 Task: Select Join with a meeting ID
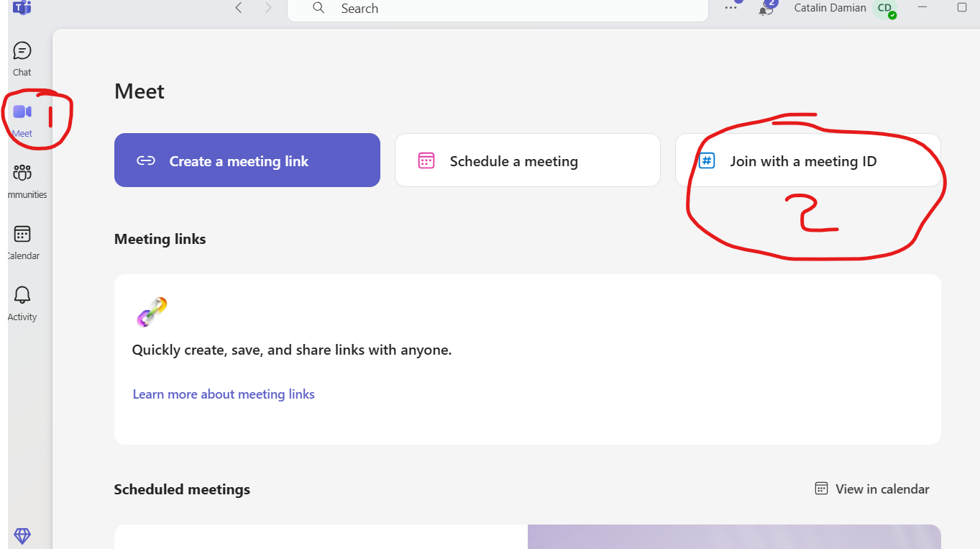pos(807,160)
